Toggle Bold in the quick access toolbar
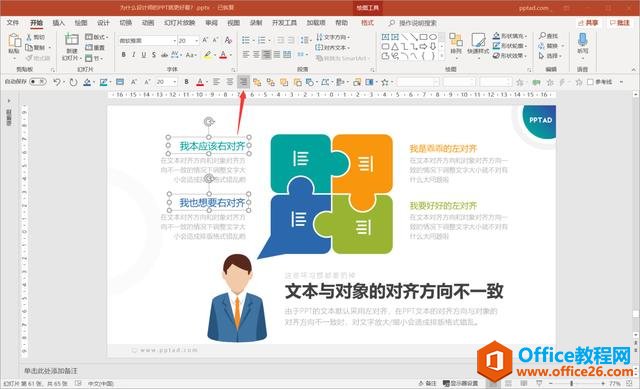Image resolution: width=640 pixels, height=389 pixels. (x=187, y=82)
